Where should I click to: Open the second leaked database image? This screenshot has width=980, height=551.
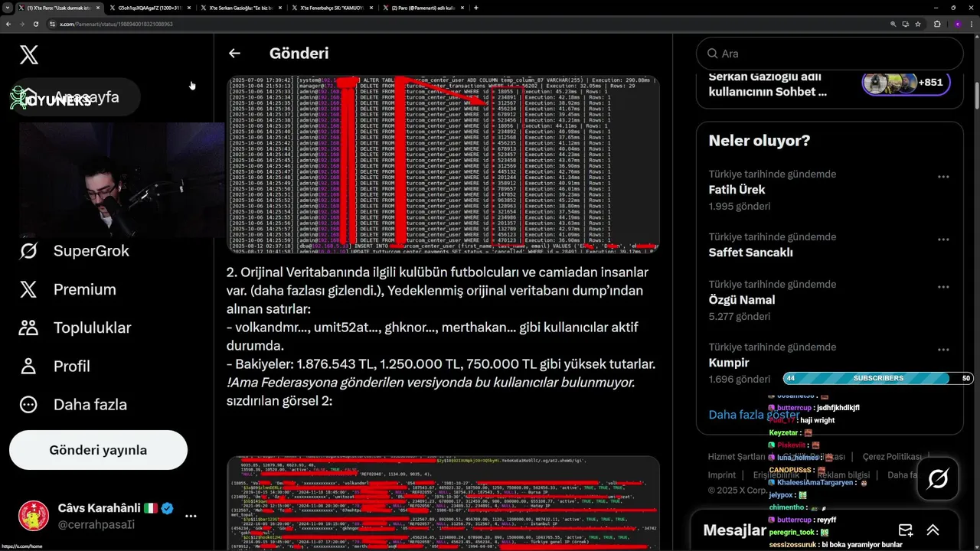point(443,503)
